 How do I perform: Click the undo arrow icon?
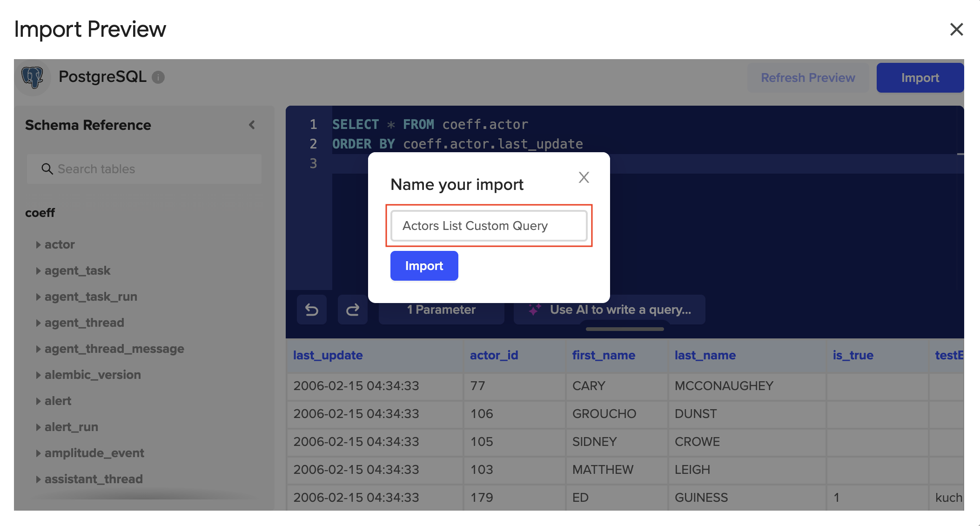coord(311,310)
